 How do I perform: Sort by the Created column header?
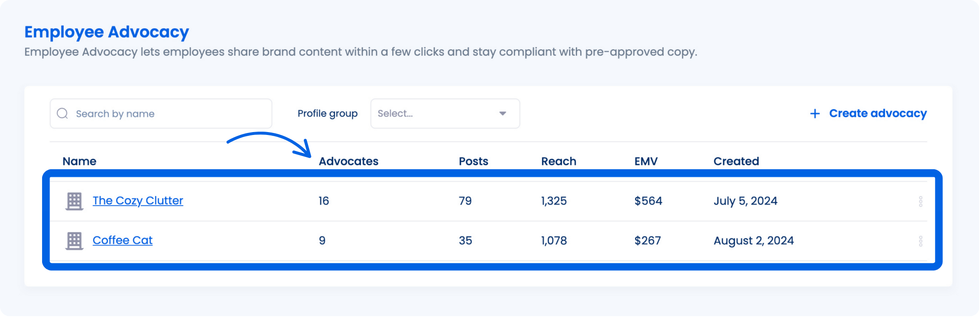pos(736,161)
